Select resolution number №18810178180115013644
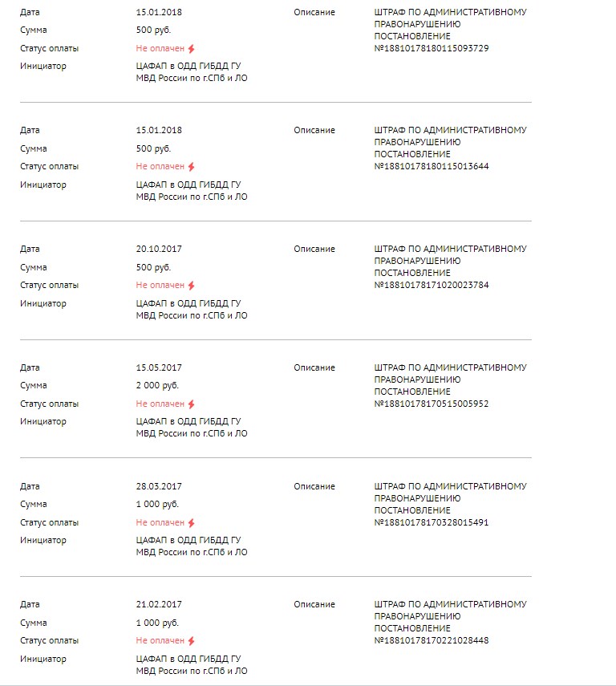The height and width of the screenshot is (686, 616). (x=432, y=166)
